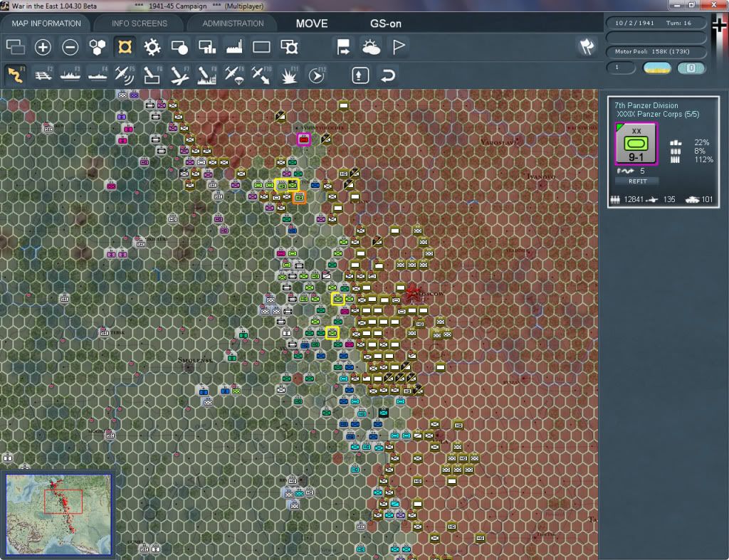Select the F3 ship mode
Image resolution: width=729 pixels, height=560 pixels.
coord(70,75)
